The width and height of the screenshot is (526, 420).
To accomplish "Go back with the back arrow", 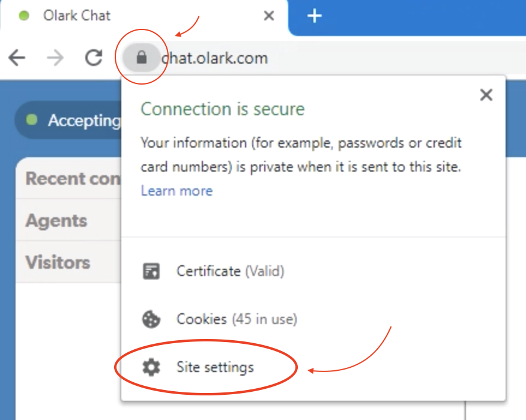I will [x=17, y=58].
